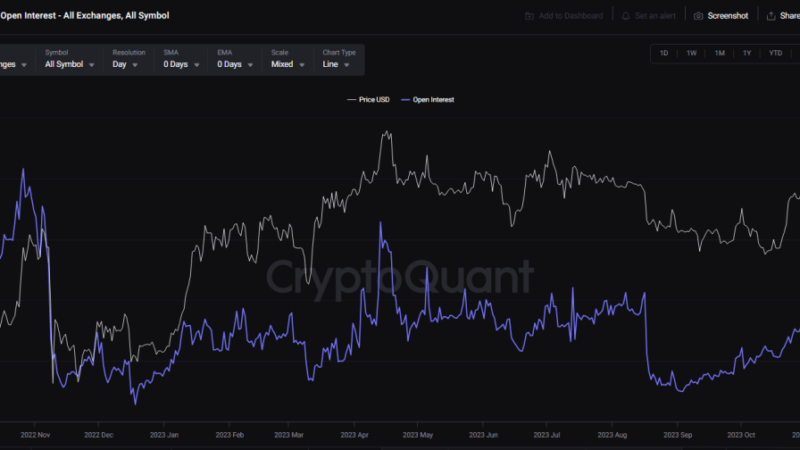The image size is (800, 450).
Task: Choose Set an alert
Action: [x=648, y=16]
